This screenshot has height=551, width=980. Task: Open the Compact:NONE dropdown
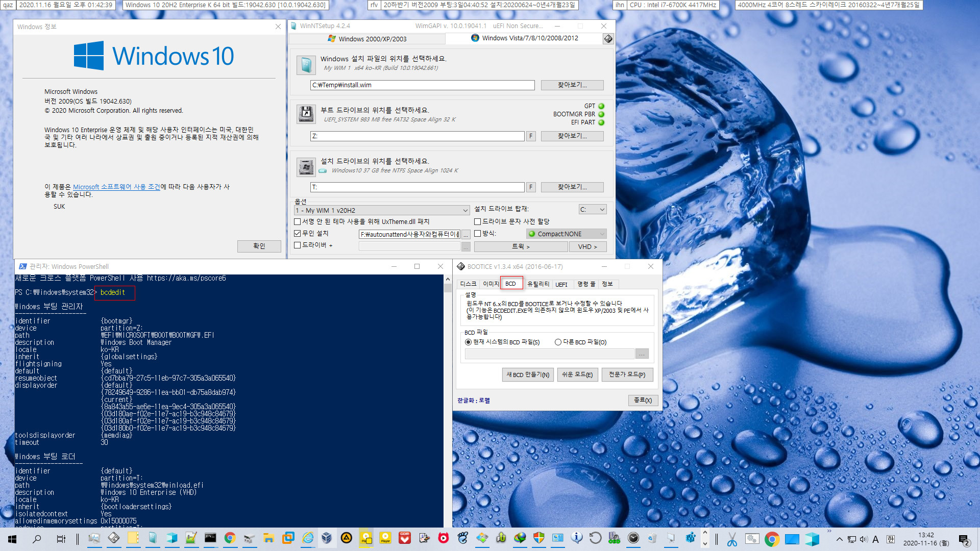click(x=566, y=234)
